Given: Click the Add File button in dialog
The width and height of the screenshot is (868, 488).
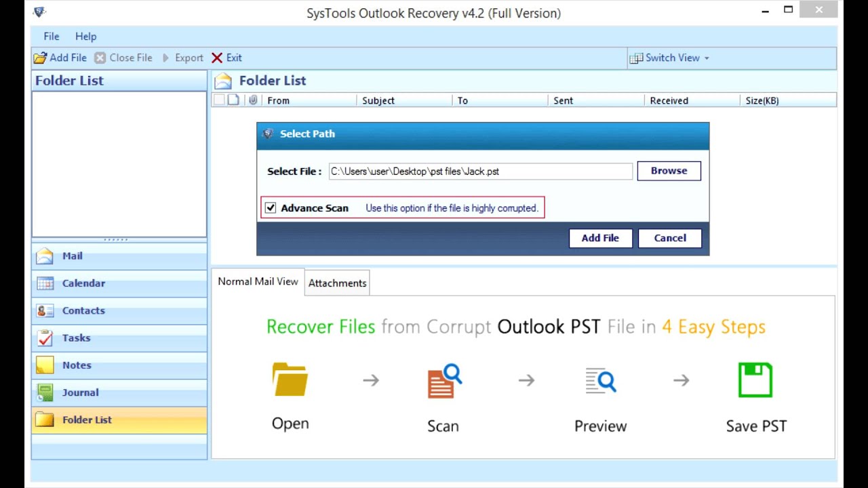Looking at the screenshot, I should click(600, 238).
